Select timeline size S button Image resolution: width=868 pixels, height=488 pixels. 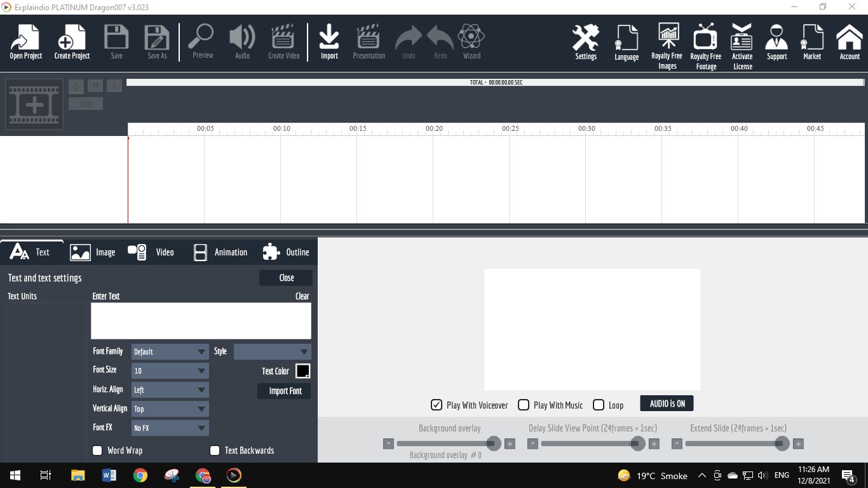click(x=76, y=86)
